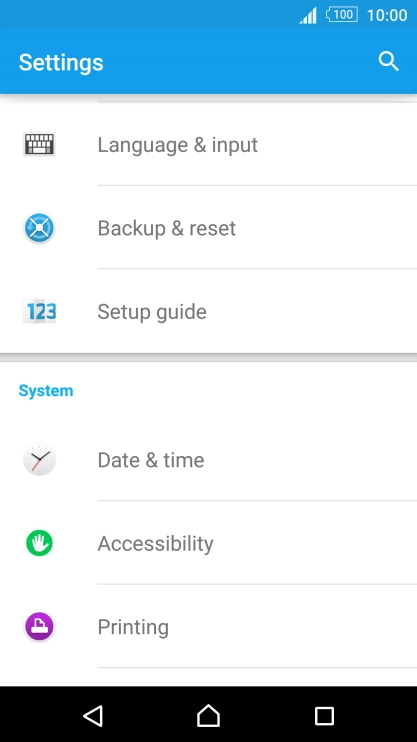Tap the Android home navigation button

pyautogui.click(x=208, y=716)
